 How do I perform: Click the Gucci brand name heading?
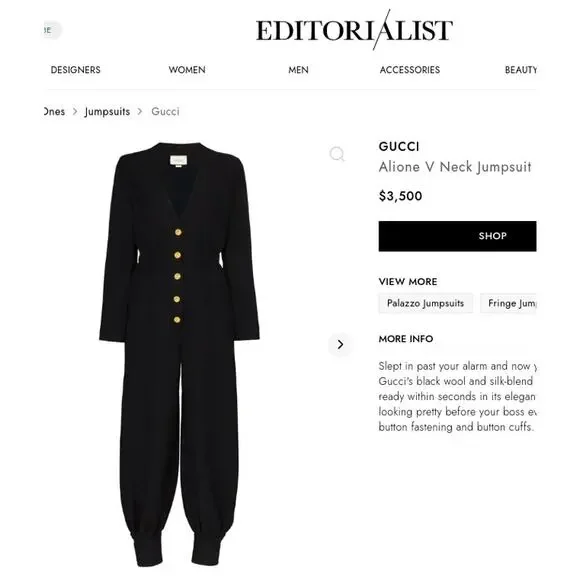399,146
